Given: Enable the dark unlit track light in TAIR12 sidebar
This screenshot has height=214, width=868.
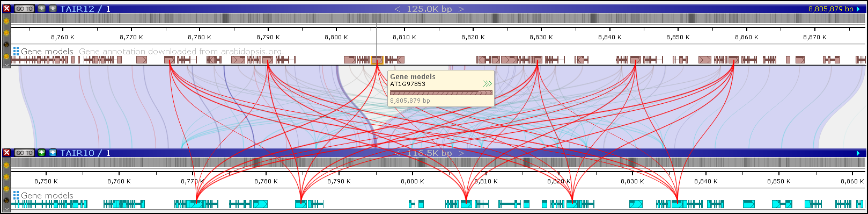Looking at the screenshot, I should (x=6, y=45).
